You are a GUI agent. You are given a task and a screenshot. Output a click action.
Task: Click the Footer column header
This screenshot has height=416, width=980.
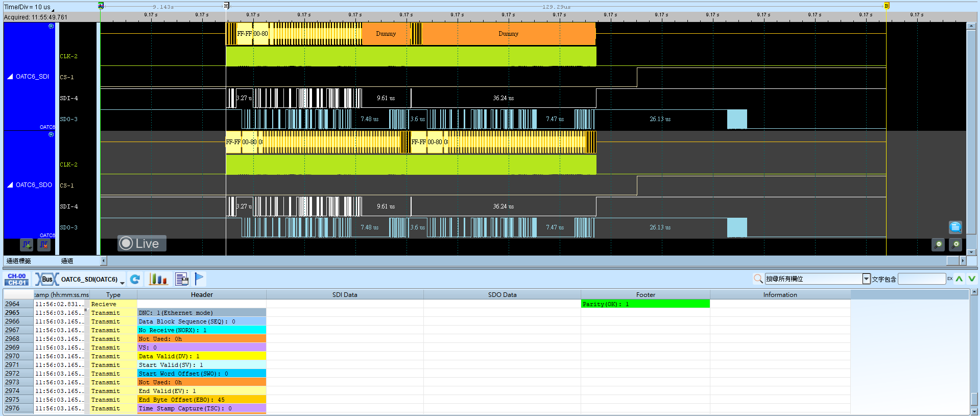(646, 295)
